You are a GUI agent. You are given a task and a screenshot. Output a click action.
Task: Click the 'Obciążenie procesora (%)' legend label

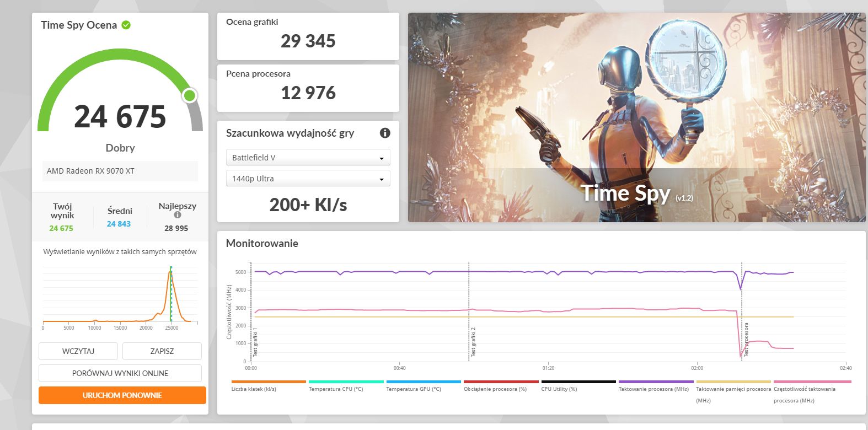click(x=495, y=389)
